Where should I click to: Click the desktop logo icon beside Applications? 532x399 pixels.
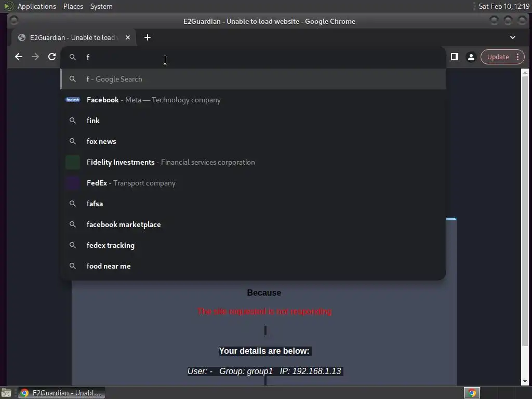click(x=8, y=6)
